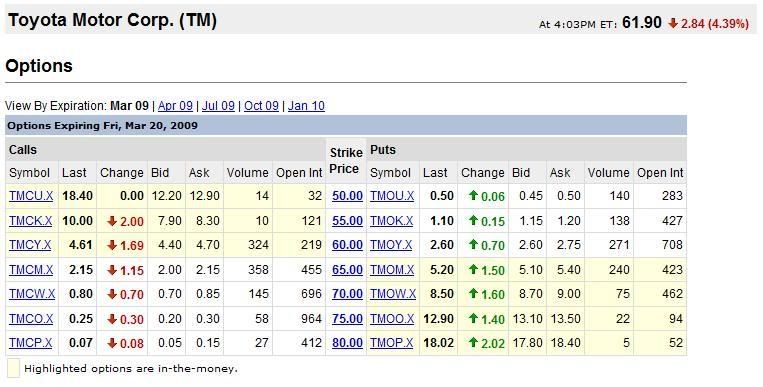This screenshot has width=763, height=387.
Task: Click ask 18.40 for TMOP.X
Action: coord(565,343)
